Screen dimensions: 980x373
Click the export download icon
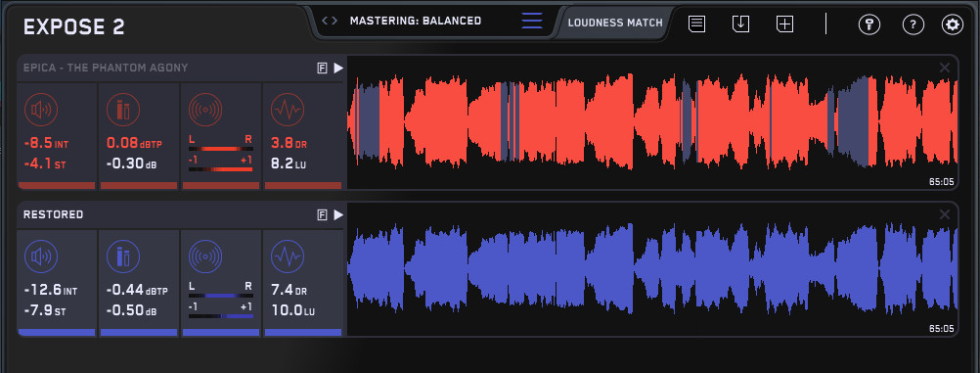[740, 23]
